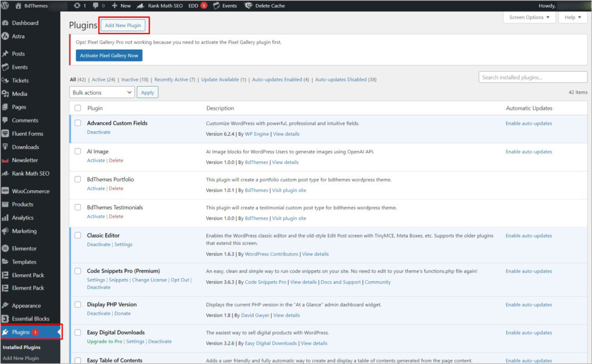Click Upgrade to Pro for Easy Digital Downloads
The height and width of the screenshot is (364, 592).
click(x=105, y=341)
